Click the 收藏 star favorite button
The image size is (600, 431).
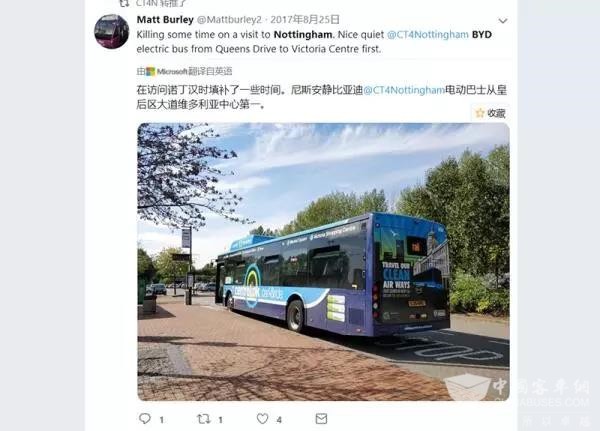coord(491,113)
